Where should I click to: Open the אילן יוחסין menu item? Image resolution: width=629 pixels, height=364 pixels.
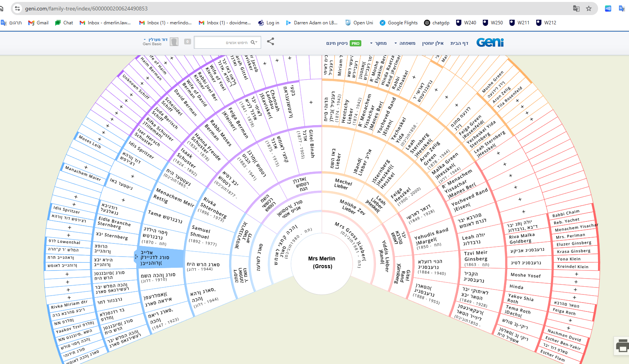click(432, 43)
